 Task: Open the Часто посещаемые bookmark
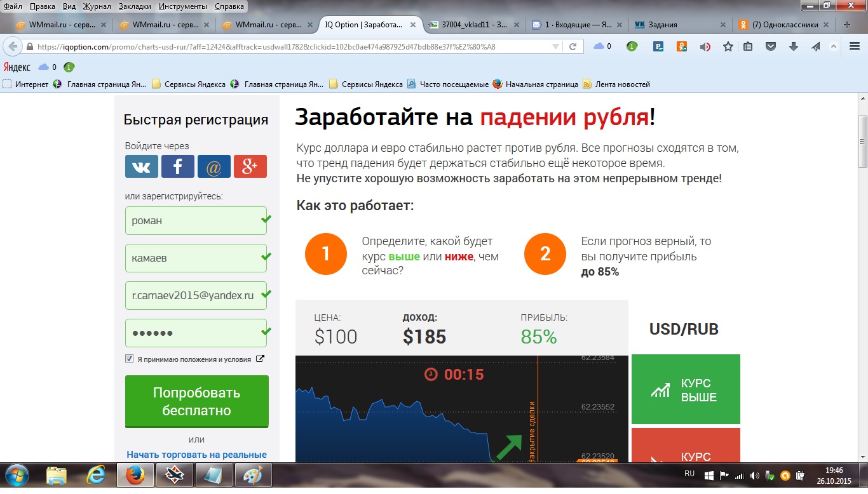tap(448, 84)
